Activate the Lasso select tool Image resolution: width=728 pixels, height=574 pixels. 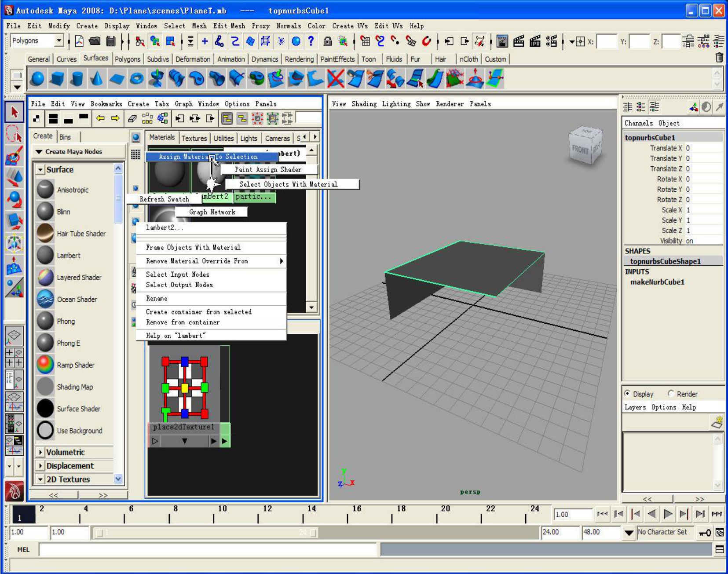[x=14, y=134]
